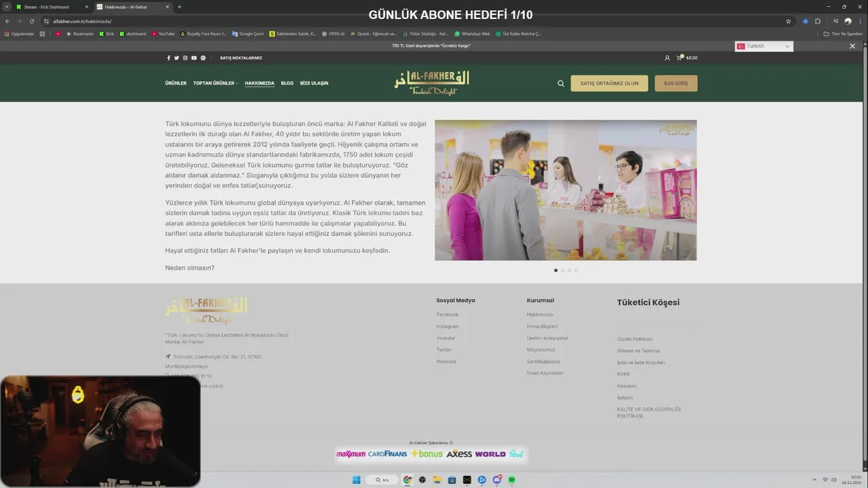Open Instagram icon in top bar

(185, 58)
